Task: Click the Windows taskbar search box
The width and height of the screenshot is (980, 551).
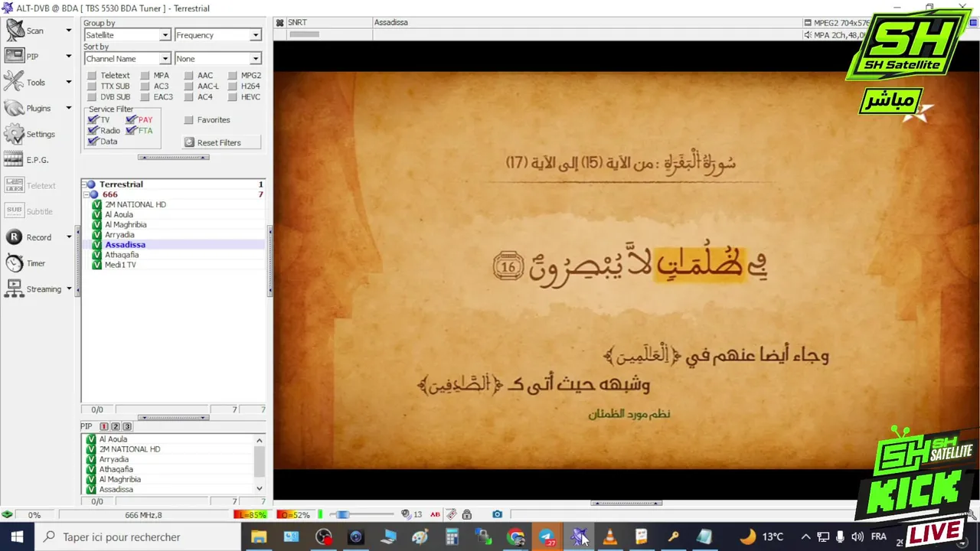Action: [x=136, y=537]
